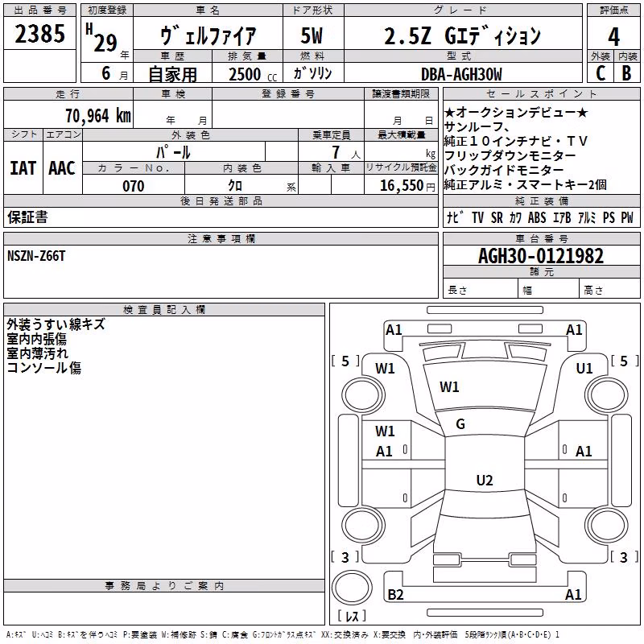
Task: Click the car name ヴェルファイア
Action: click(x=208, y=35)
